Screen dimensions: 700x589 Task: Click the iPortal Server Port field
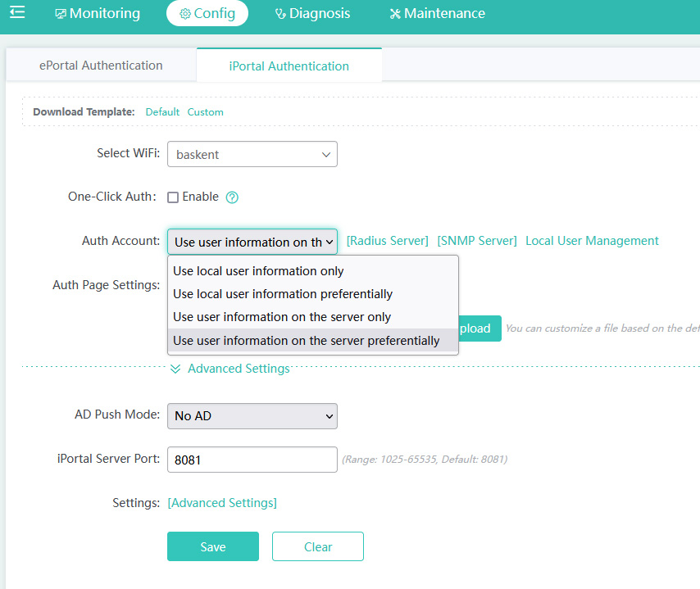coord(252,460)
